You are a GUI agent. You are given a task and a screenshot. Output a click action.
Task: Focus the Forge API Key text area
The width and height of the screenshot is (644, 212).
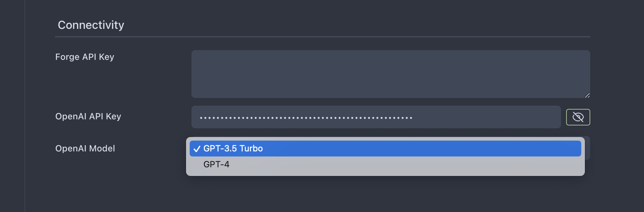(x=391, y=74)
